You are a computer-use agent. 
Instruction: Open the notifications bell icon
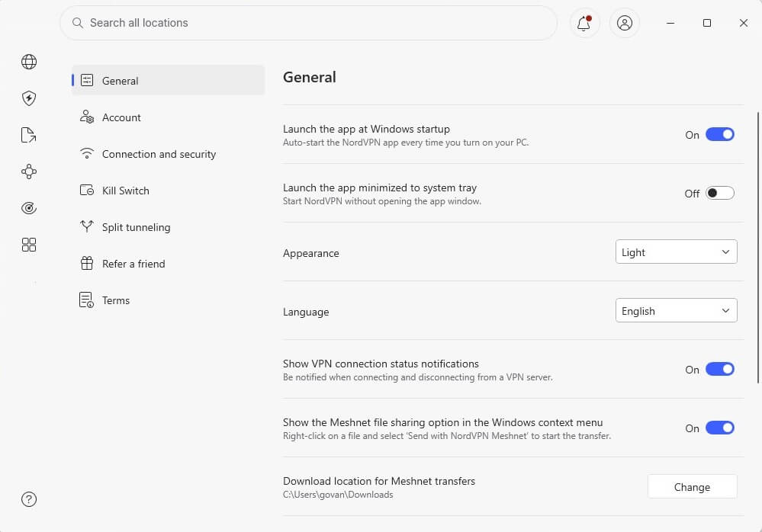pos(584,23)
